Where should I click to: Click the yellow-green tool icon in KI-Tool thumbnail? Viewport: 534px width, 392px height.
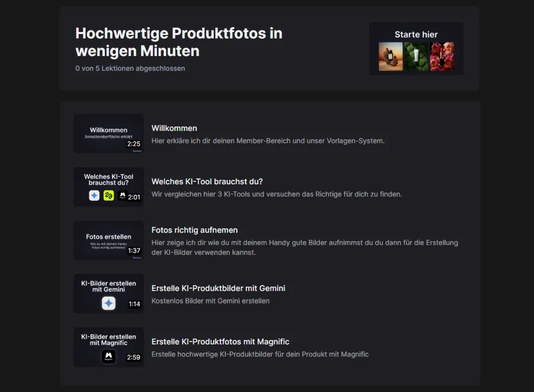pos(109,195)
